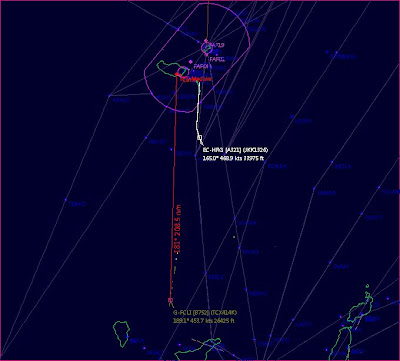Click the magenta diamond marker beside the FARGI label
Screen dimensions: 400x361
[x=191, y=62]
